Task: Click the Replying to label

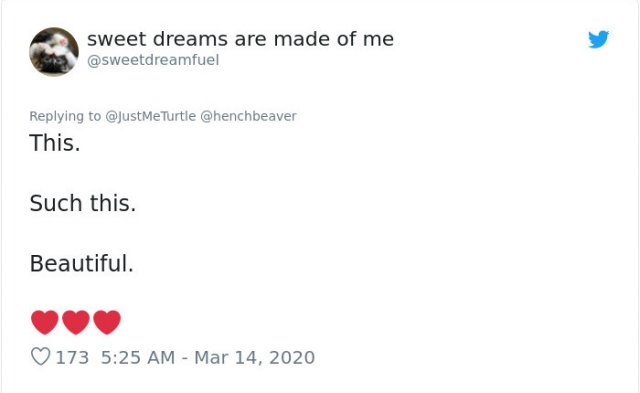Action: click(65, 116)
